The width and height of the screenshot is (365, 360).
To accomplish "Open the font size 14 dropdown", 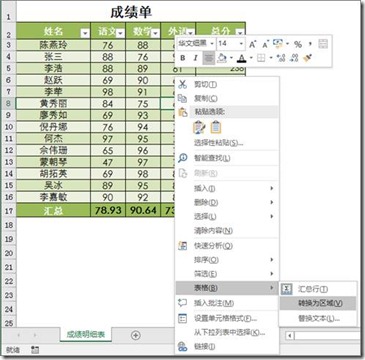I will coord(241,44).
